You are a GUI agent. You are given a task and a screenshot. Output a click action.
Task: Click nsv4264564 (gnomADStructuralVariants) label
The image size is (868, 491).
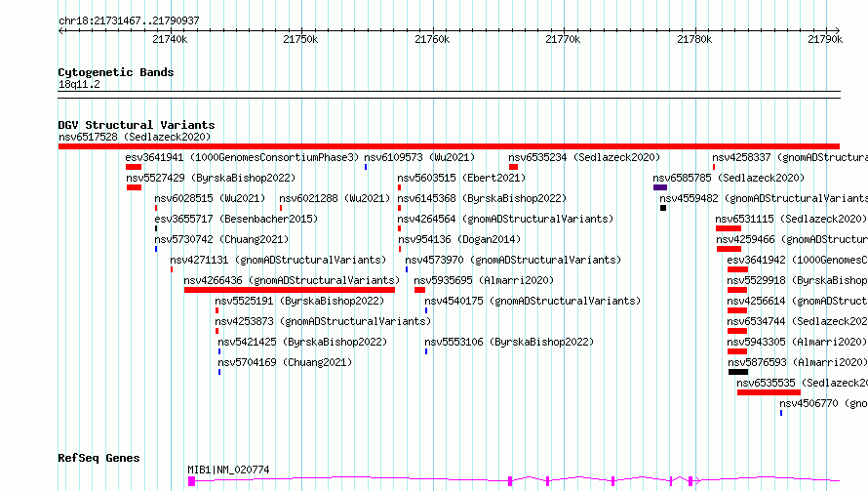(505, 219)
